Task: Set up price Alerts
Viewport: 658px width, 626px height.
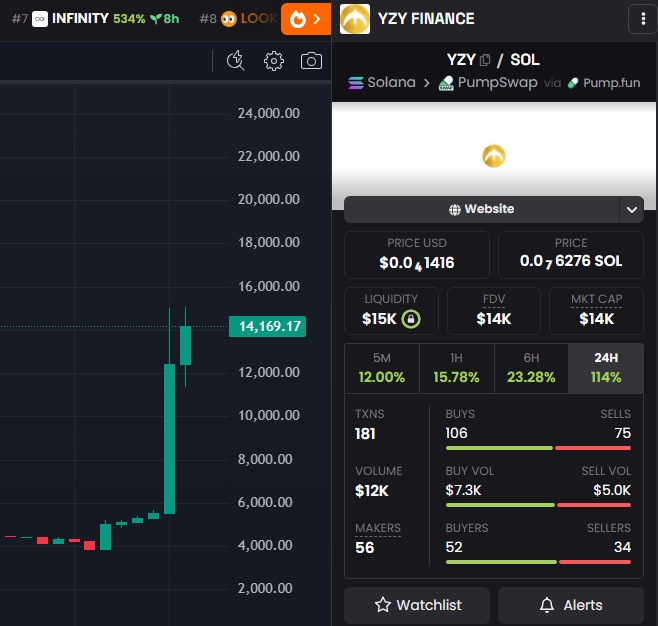Action: 570,605
